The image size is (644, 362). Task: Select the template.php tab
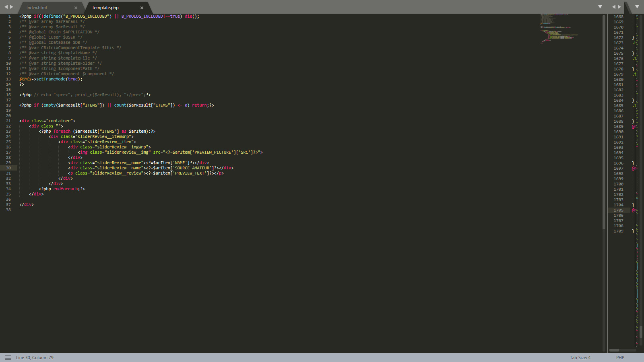(105, 8)
